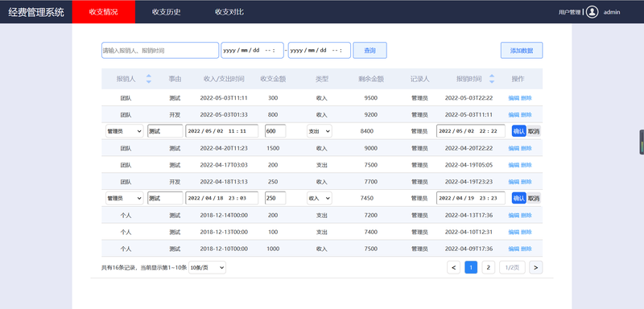The image size is (644, 309).
Task: Click 删除 in the row with balance 9000
Action: point(526,148)
